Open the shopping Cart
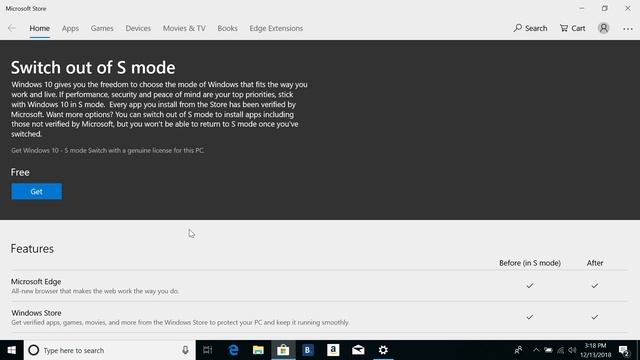 (x=572, y=28)
